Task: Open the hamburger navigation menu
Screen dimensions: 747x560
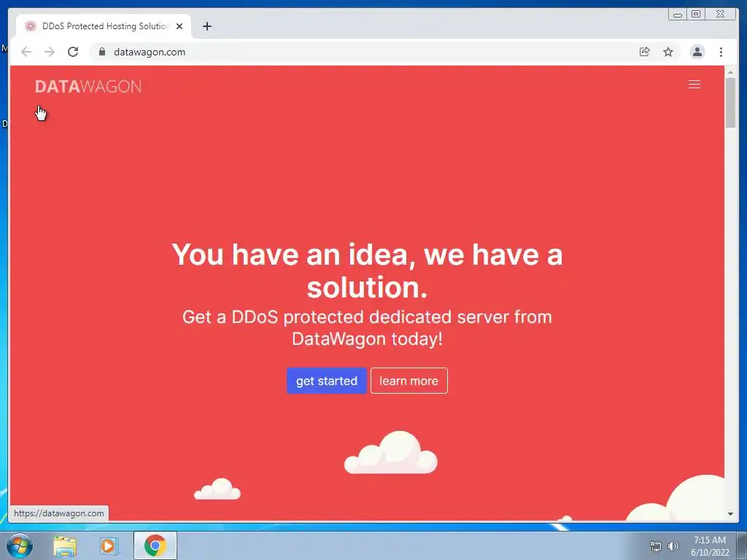Action: coord(694,85)
